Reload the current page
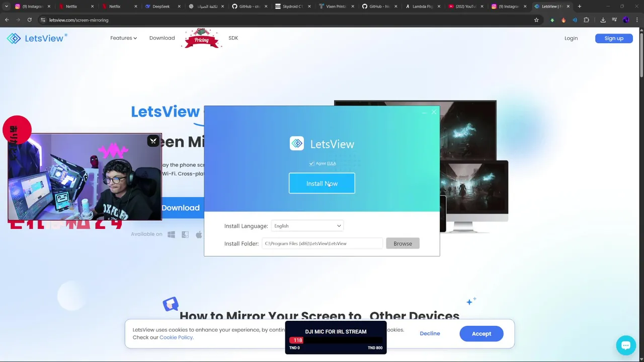644x362 pixels. 29,20
